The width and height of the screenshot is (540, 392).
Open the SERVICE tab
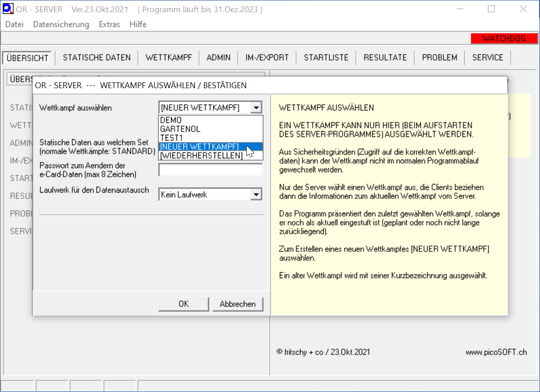coord(487,57)
